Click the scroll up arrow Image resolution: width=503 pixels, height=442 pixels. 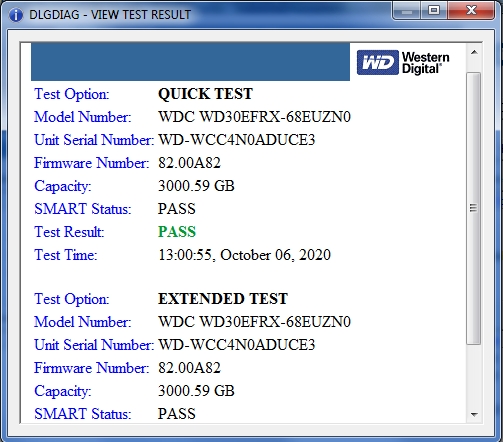pyautogui.click(x=474, y=52)
